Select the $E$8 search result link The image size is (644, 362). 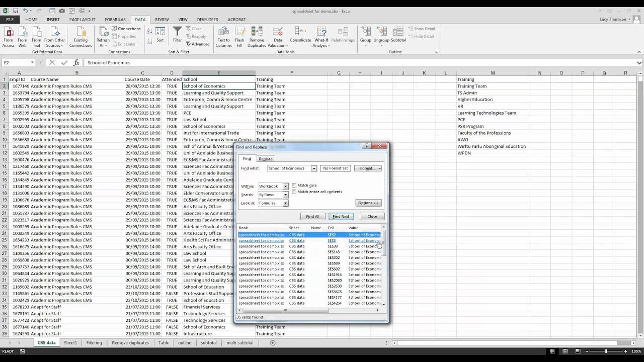click(x=332, y=240)
